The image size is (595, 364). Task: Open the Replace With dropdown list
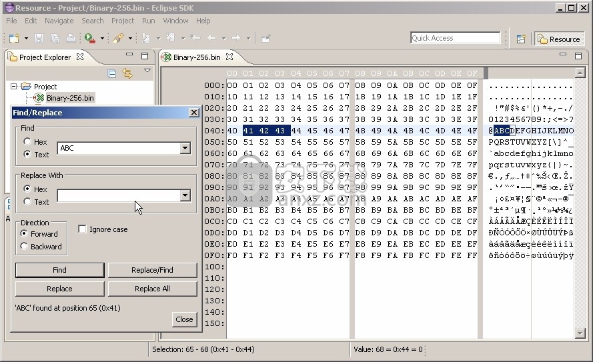185,196
